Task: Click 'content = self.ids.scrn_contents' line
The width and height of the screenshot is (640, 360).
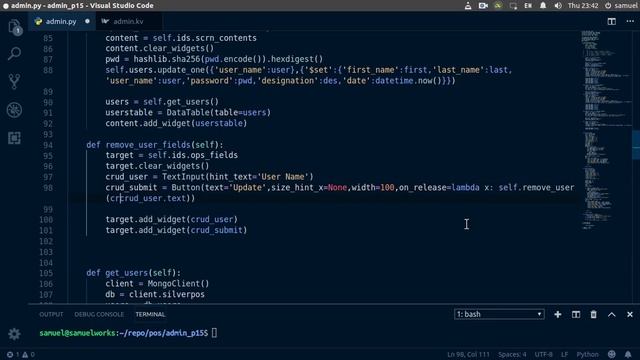Action: 181,38
